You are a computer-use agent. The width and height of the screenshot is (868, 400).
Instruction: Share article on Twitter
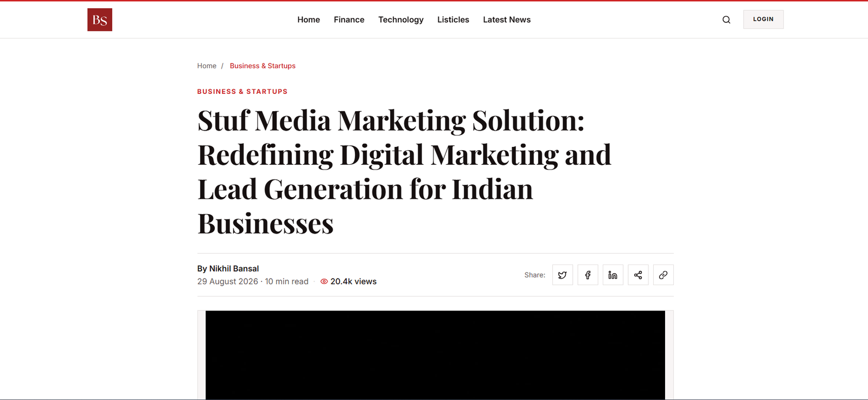563,275
